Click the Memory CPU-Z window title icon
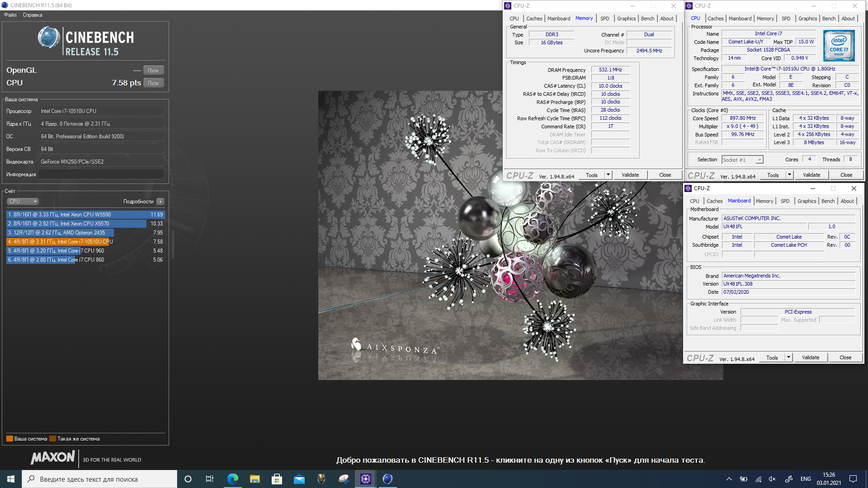 tap(508, 6)
